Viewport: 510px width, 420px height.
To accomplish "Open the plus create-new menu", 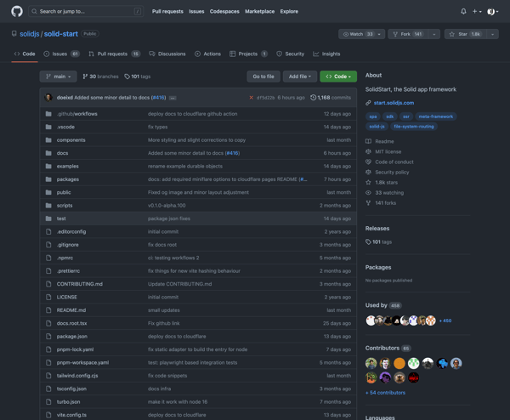I will tap(477, 11).
